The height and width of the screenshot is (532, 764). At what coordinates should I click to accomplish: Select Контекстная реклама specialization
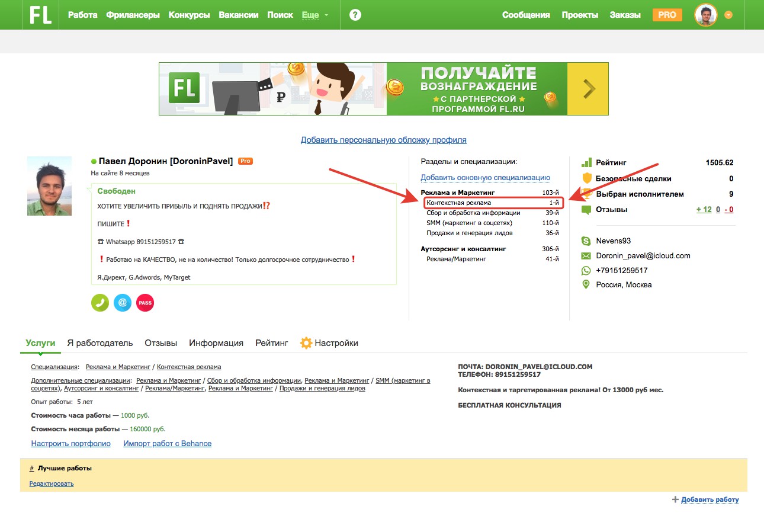[493, 203]
